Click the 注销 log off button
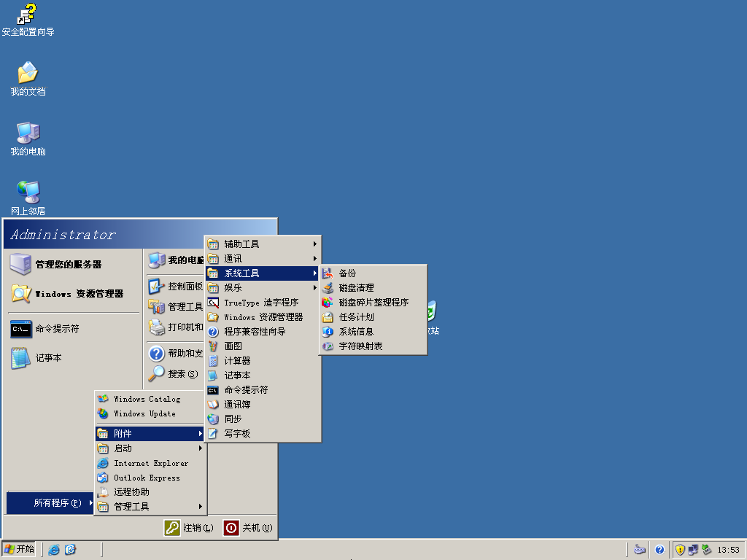Image resolution: width=747 pixels, height=560 pixels. point(189,528)
